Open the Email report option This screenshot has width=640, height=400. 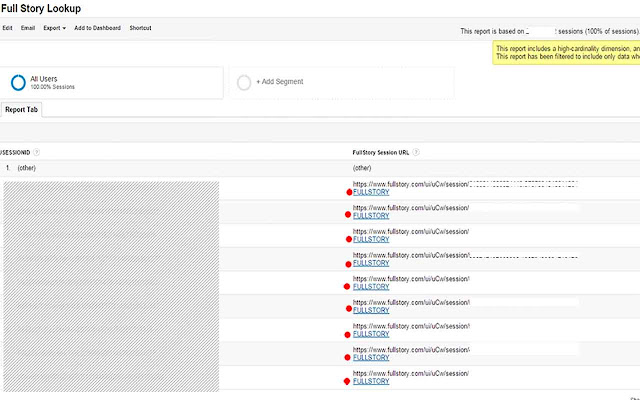pos(28,28)
